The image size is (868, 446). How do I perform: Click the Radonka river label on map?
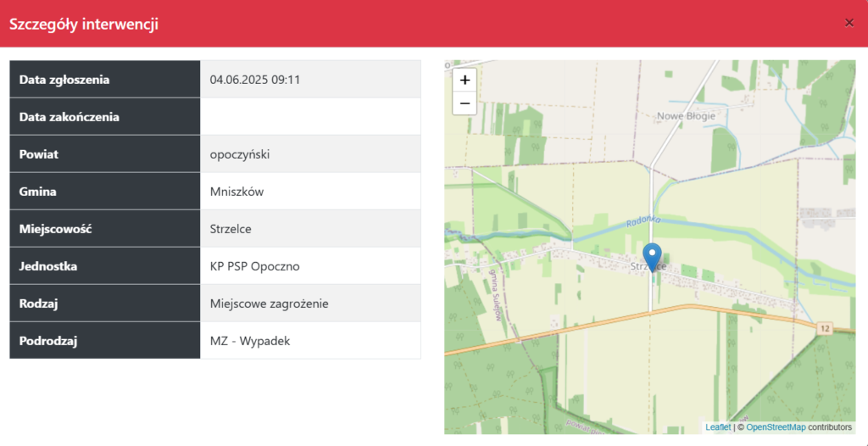[642, 222]
